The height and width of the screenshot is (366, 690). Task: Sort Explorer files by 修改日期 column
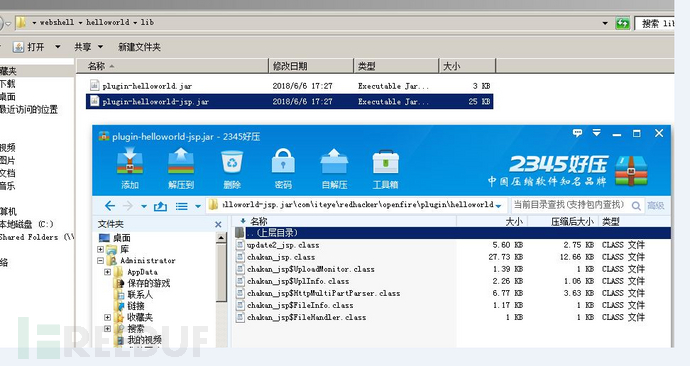311,66
